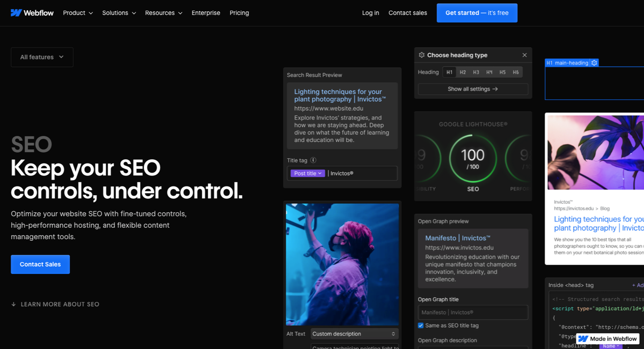Select the H4 heading option

coord(489,72)
